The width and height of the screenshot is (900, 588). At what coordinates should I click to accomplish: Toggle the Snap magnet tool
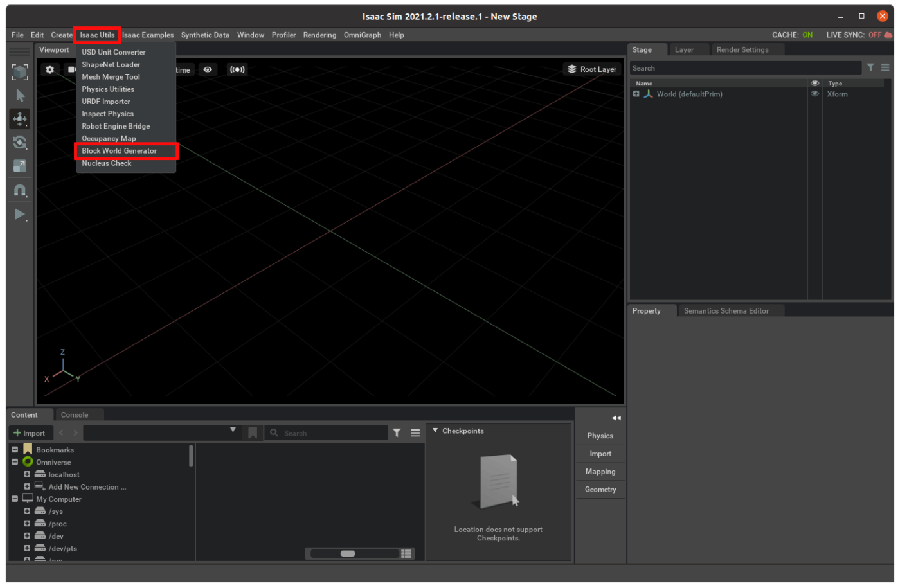pos(20,190)
